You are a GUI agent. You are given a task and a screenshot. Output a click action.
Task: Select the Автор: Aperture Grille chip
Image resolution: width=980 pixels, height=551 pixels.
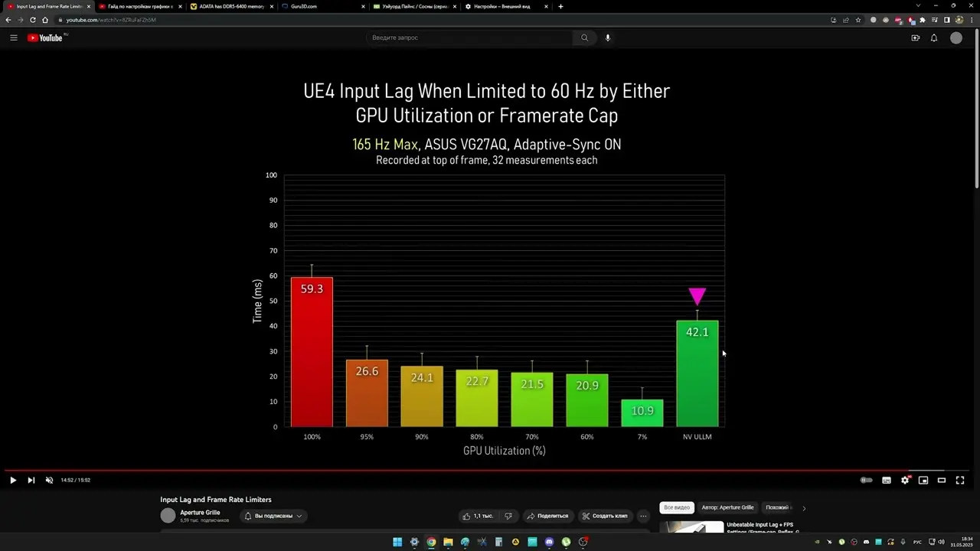tap(727, 507)
